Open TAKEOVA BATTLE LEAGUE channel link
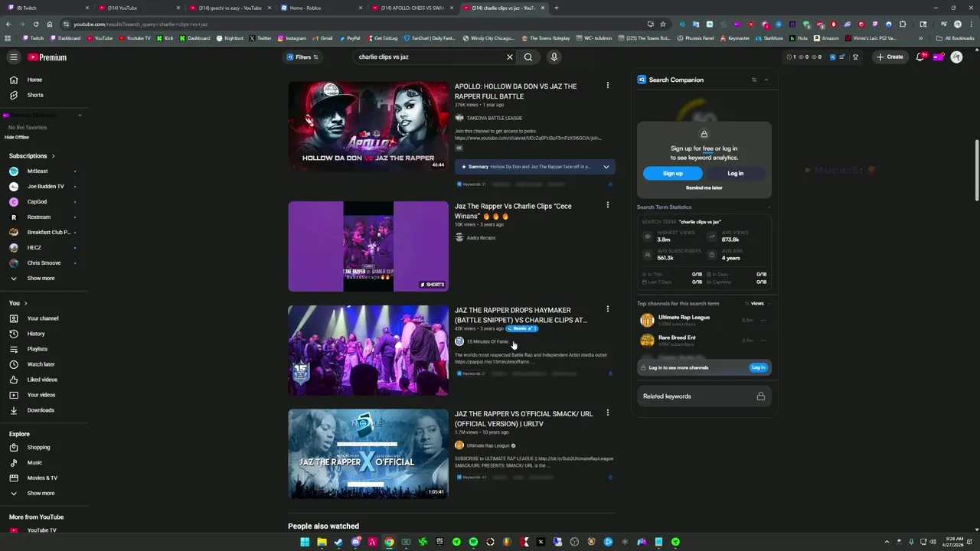Viewport: 980px width, 551px height. (495, 118)
